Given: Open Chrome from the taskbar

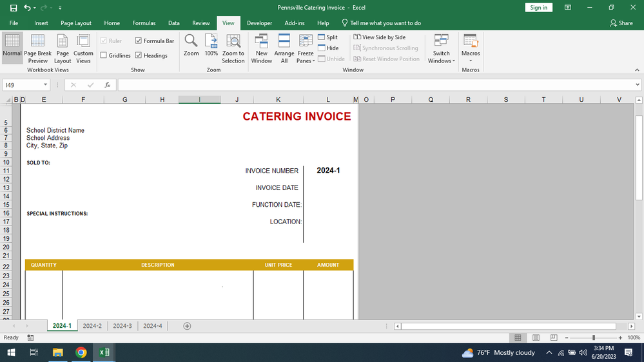Looking at the screenshot, I should pos(81,352).
